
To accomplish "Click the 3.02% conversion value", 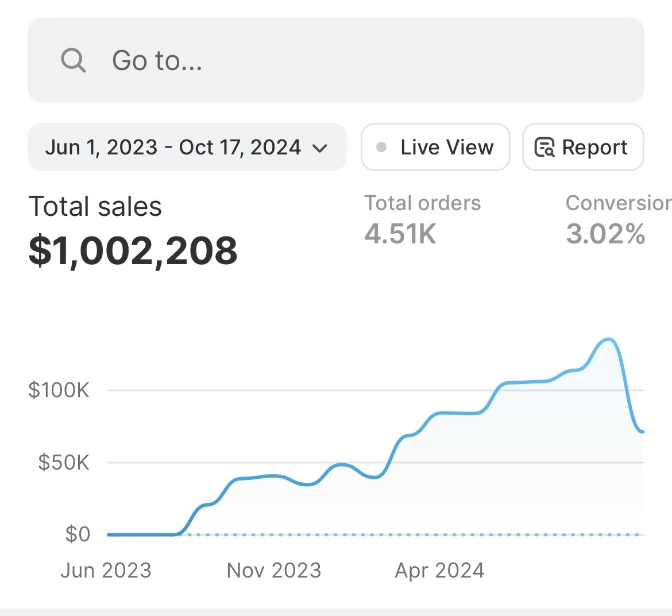I will pos(605,234).
